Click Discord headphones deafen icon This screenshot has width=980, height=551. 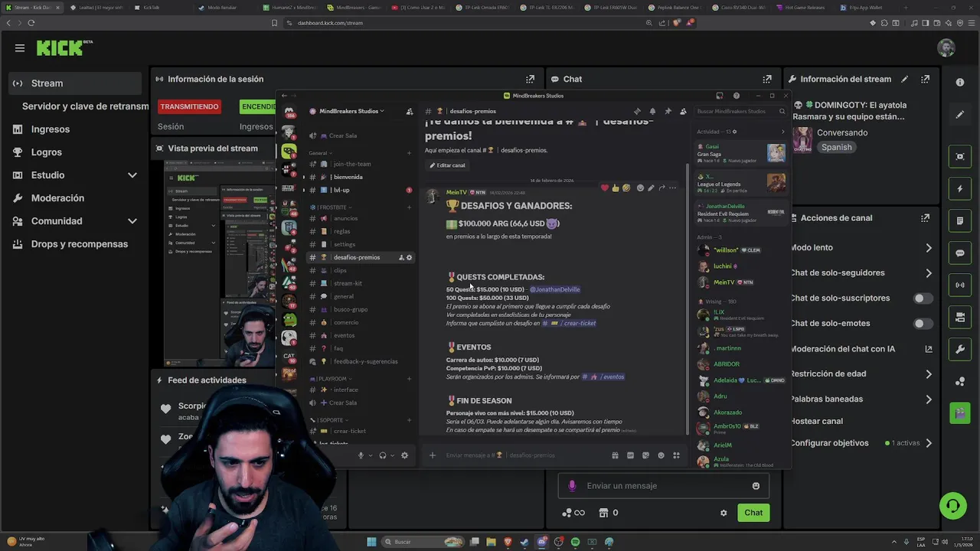click(382, 455)
